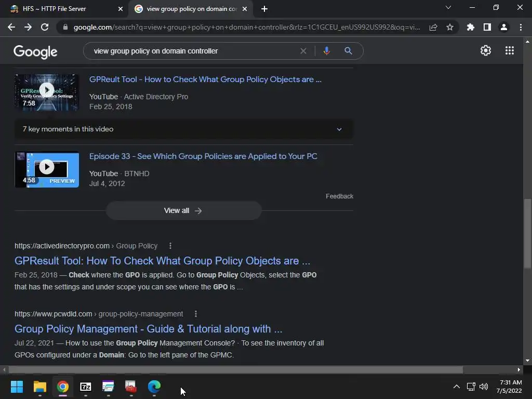Open Google quick settings gear
Image resolution: width=532 pixels, height=399 pixels.
point(486,50)
